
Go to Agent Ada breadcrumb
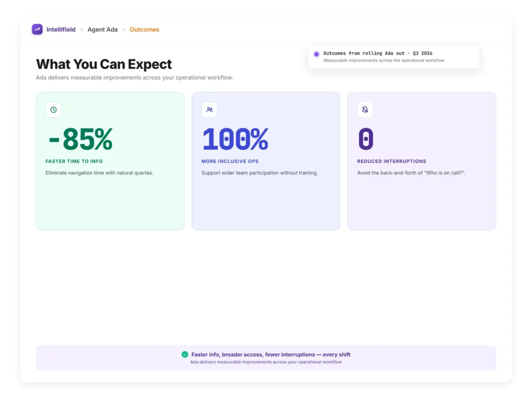point(102,30)
